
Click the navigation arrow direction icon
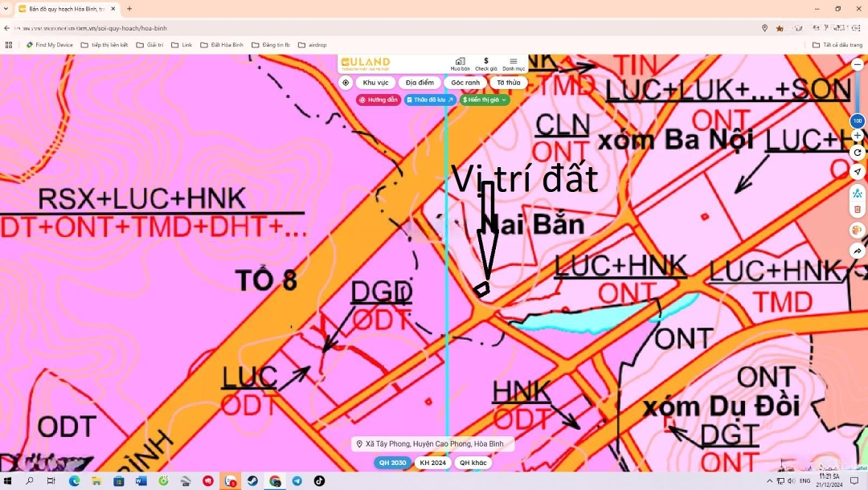click(x=858, y=172)
